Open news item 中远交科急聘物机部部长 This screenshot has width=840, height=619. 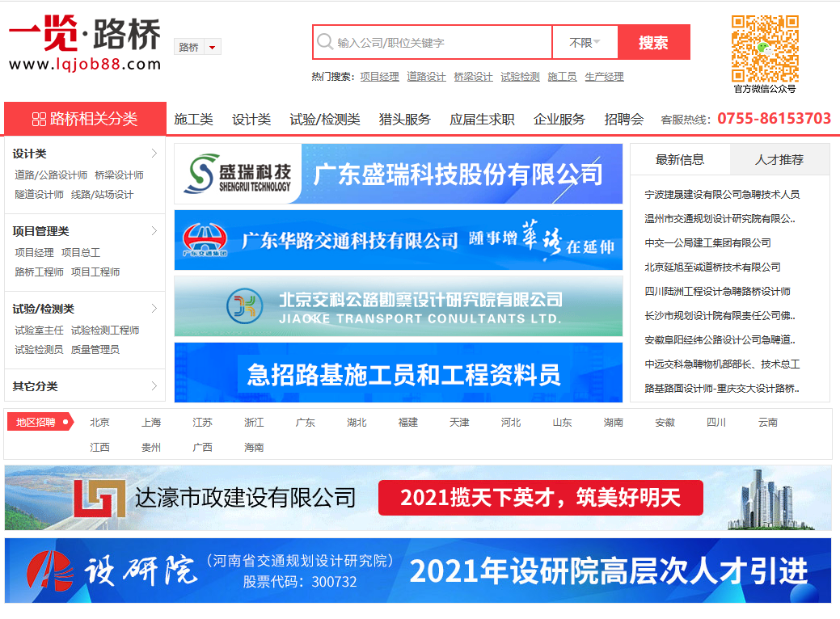click(722, 364)
